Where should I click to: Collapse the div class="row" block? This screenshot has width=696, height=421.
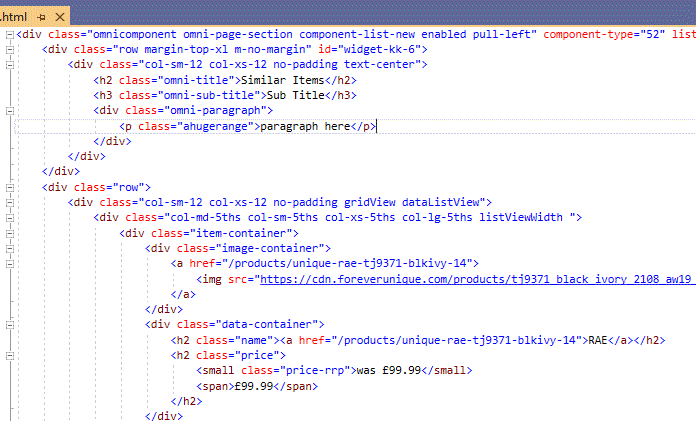click(9, 187)
